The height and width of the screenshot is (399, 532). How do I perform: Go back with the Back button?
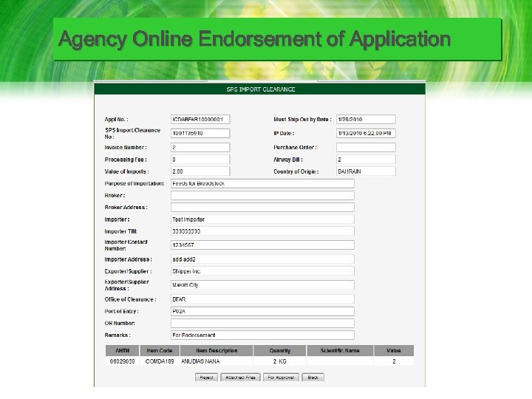(x=313, y=378)
